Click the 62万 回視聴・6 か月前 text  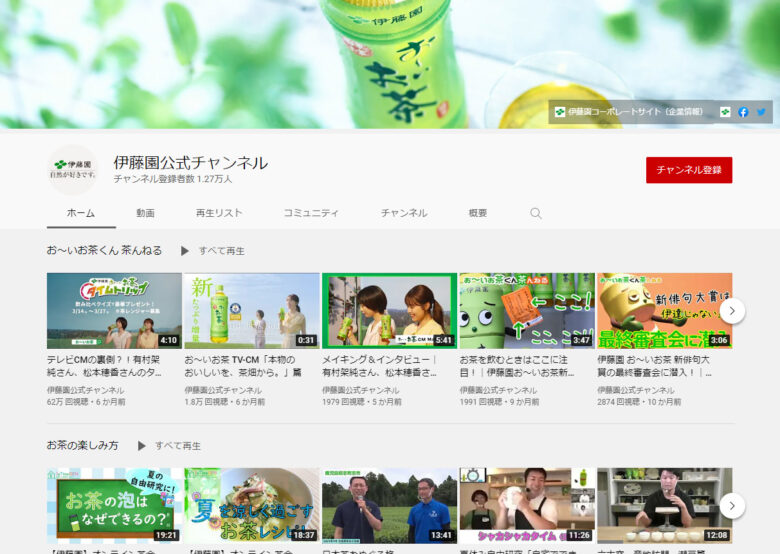[86, 402]
